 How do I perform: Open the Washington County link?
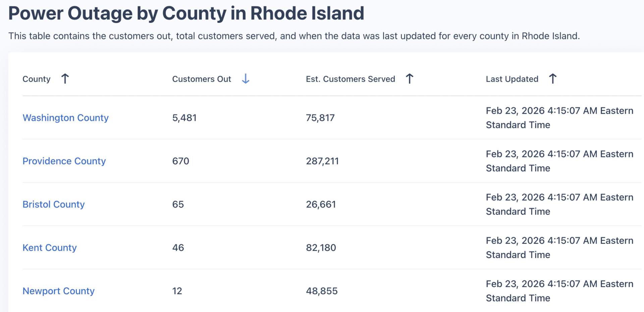(x=65, y=118)
